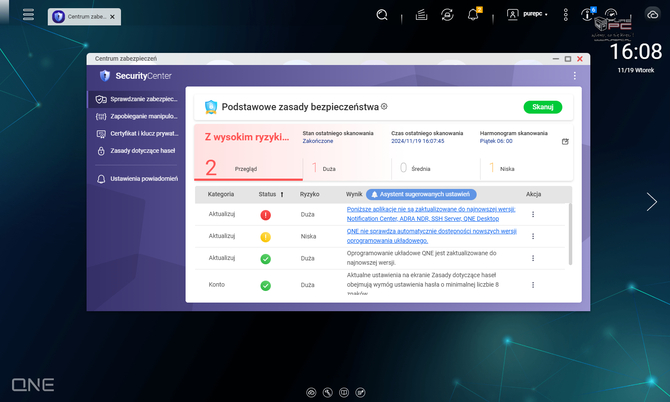This screenshot has height=402, width=670.
Task: Open action menu for Konto row
Action: pos(533,285)
